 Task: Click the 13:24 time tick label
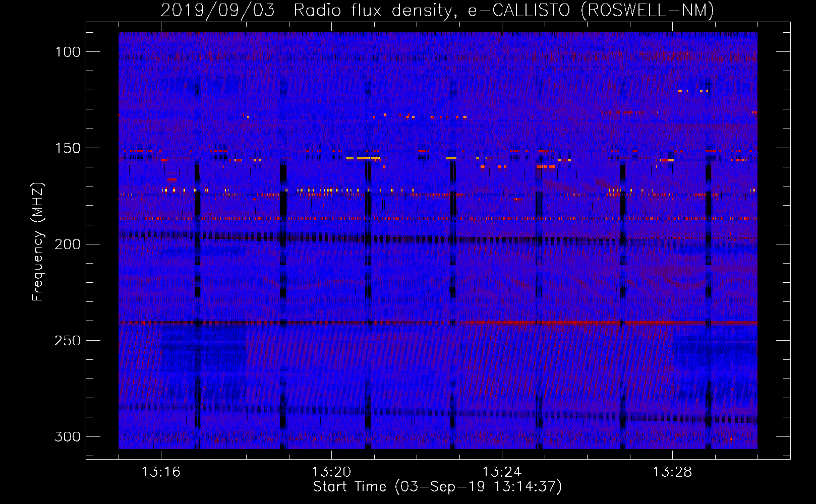pos(502,472)
